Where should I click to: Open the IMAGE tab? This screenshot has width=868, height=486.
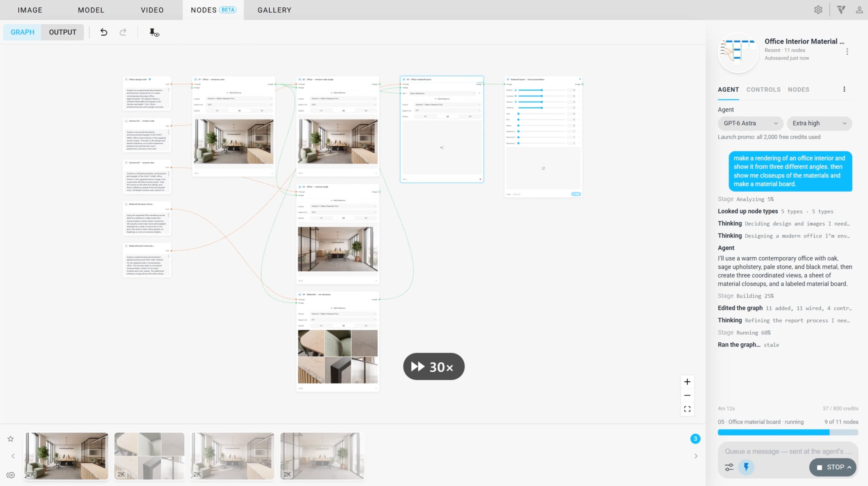tap(30, 10)
